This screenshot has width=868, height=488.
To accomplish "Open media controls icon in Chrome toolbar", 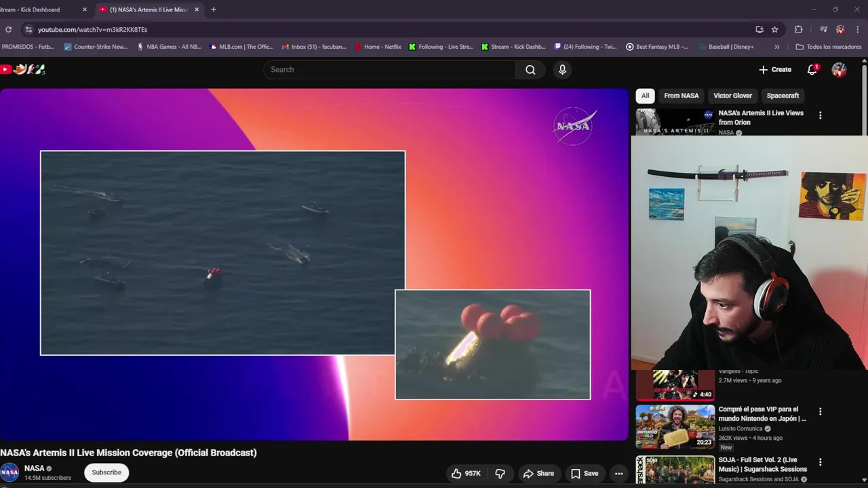I will coord(823,29).
